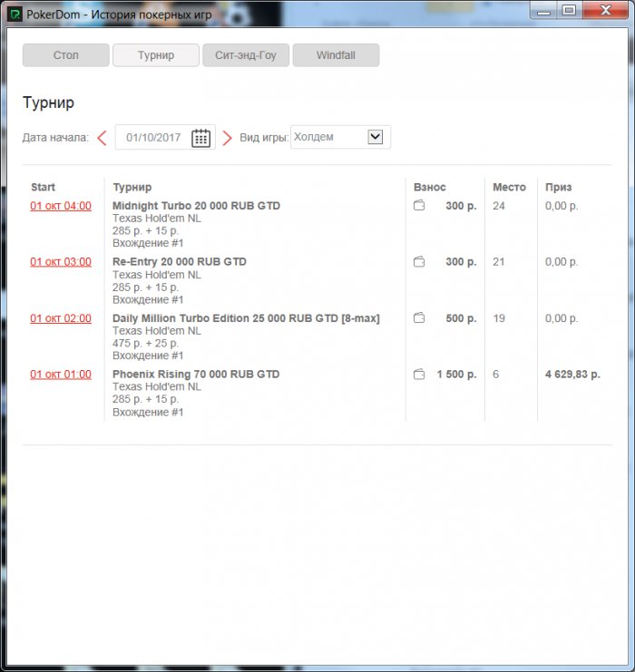The image size is (635, 672).
Task: Open the Сит-энд-Гоу tab
Action: [246, 55]
